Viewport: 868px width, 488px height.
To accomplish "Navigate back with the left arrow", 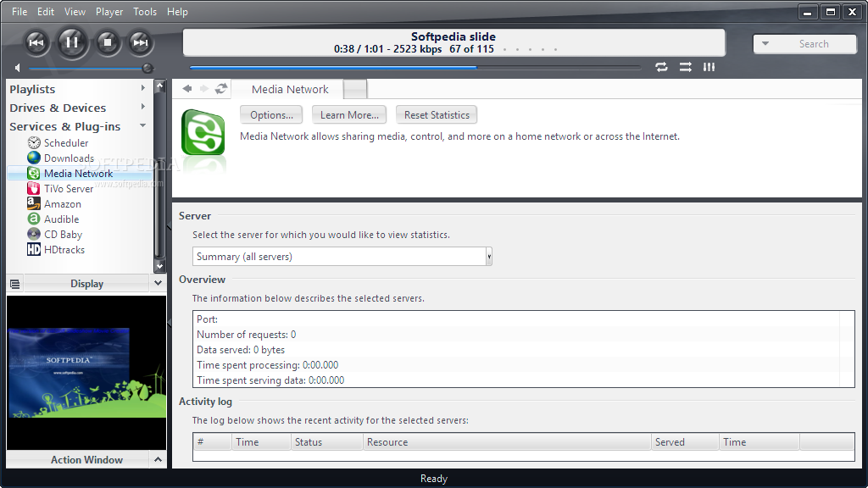I will coord(187,88).
